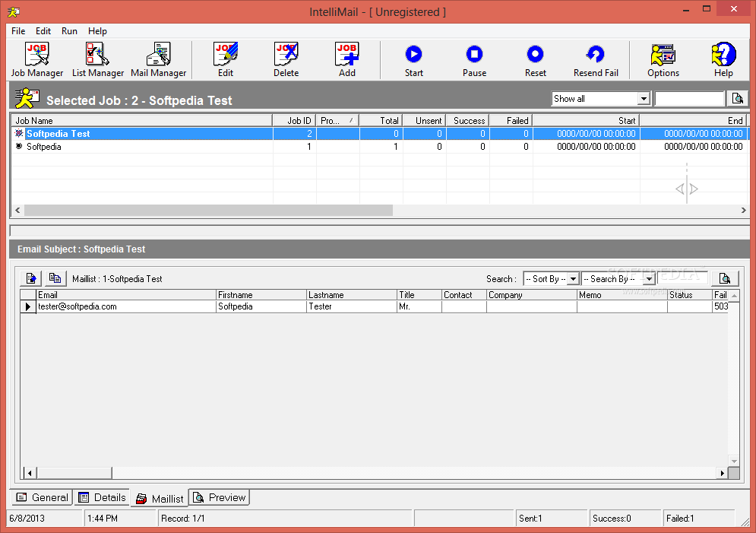This screenshot has width=756, height=533.
Task: Sort jobs by Job ID column
Action: coord(294,121)
